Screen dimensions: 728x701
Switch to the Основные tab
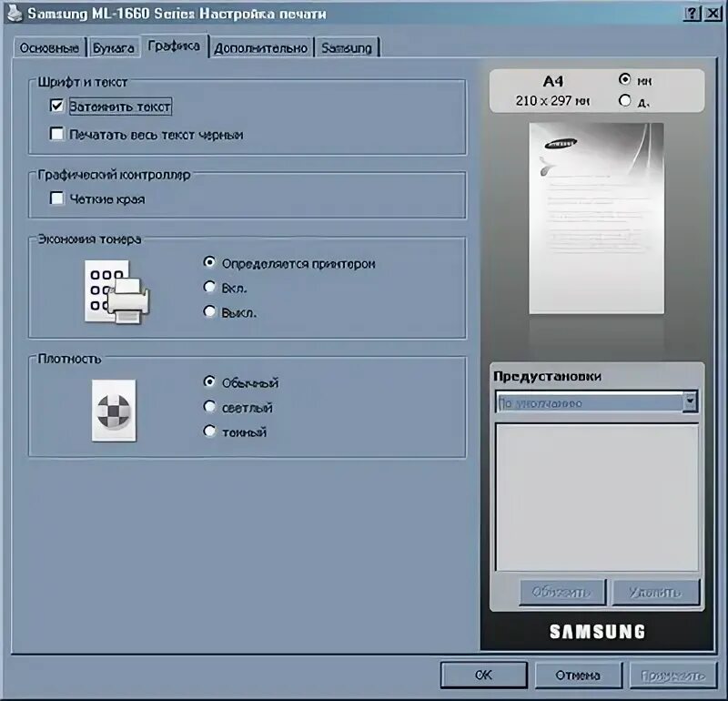pos(49,47)
